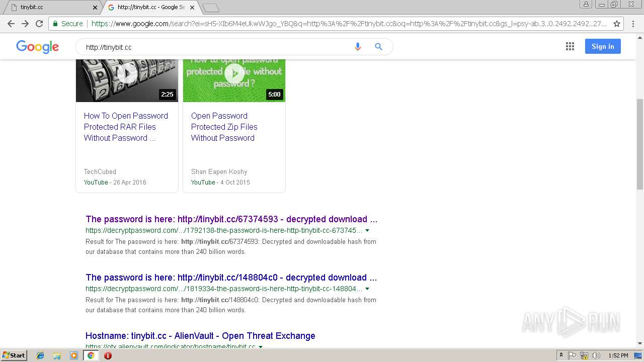Open the Chrome user profile icon
The image size is (644, 362).
(x=586, y=4)
